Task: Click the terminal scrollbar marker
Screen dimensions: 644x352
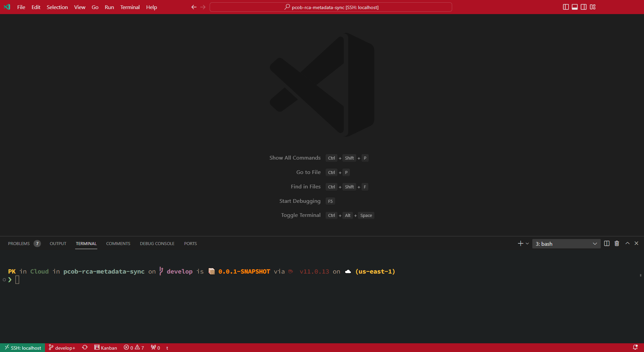Action: pos(640,275)
